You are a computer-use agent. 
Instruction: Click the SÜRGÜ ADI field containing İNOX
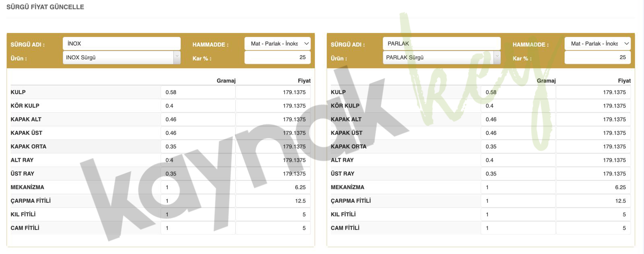(122, 43)
